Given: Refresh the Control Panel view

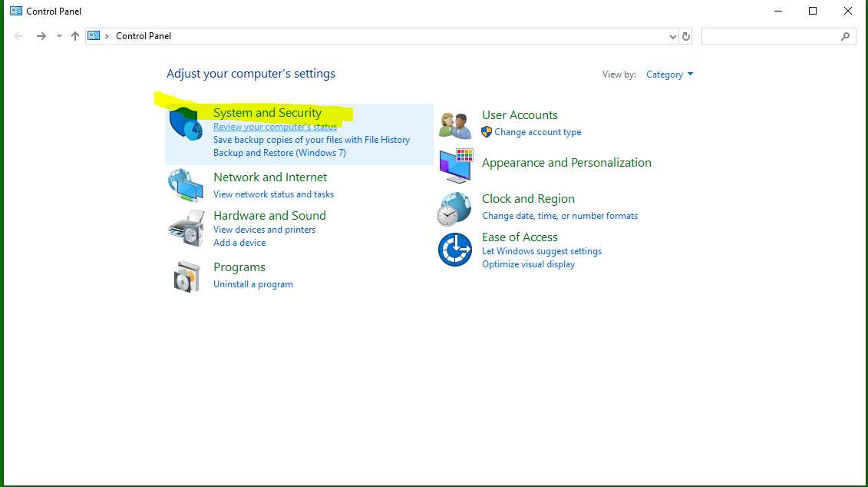Looking at the screenshot, I should [x=686, y=37].
